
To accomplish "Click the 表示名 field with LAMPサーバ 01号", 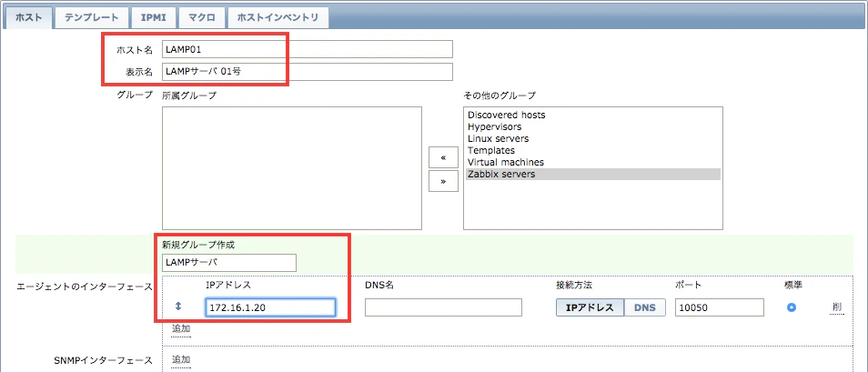I will point(308,72).
